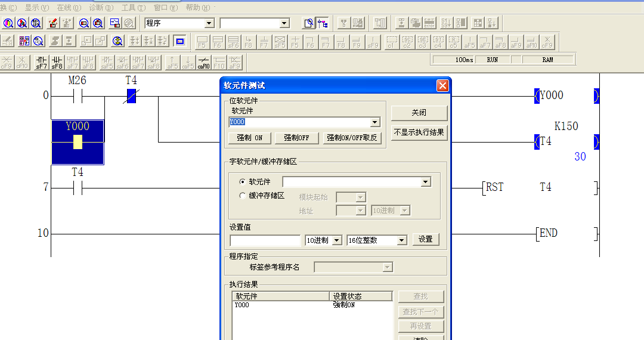Click the blue-framed monitor window toolbar icon
Viewport: 644px width, 340px height.
(179, 41)
